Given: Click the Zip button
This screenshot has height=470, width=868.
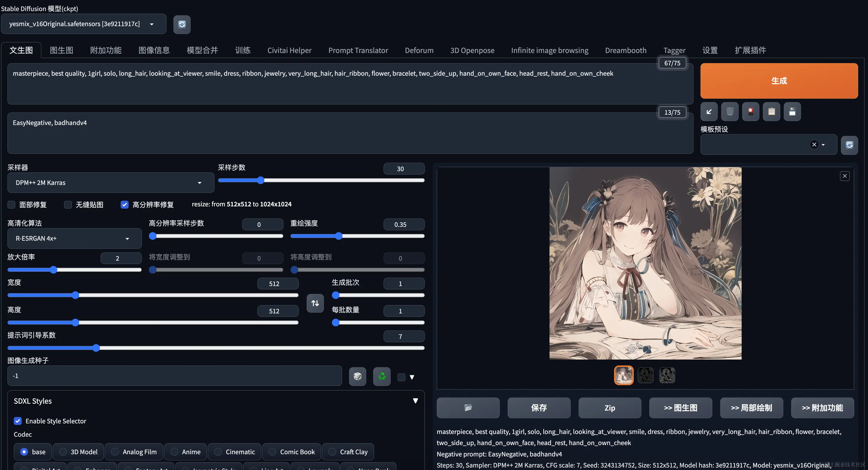Looking at the screenshot, I should (x=610, y=408).
